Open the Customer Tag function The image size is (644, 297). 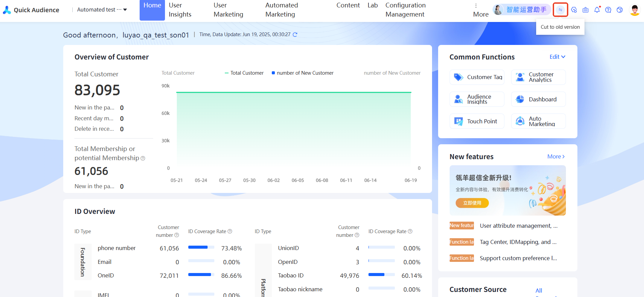[x=477, y=77]
